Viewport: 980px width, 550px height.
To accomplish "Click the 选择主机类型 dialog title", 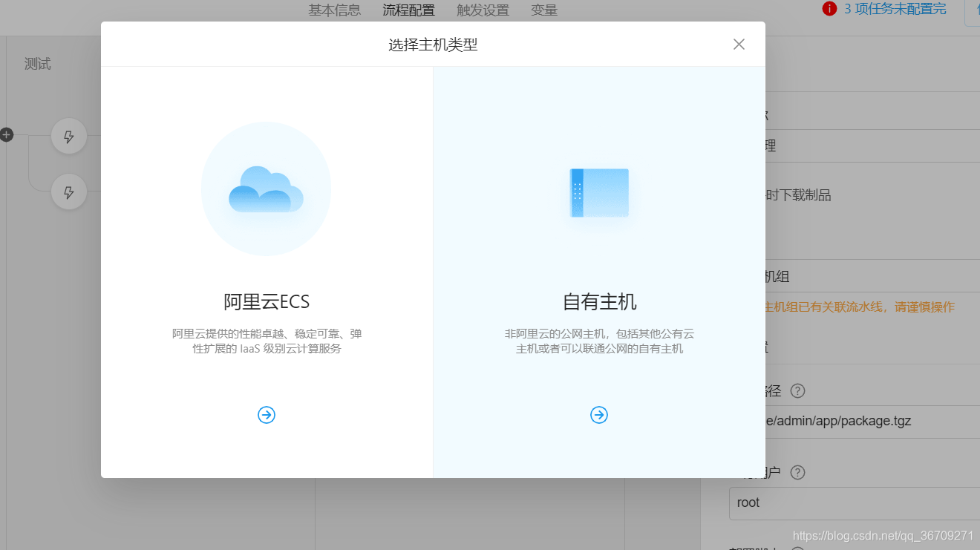I will coord(433,45).
